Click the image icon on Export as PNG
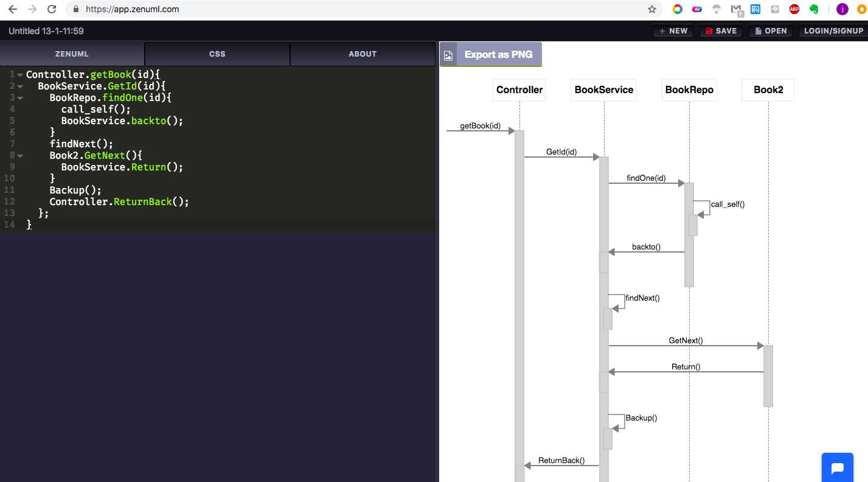Screen dimensions: 868x482 tap(448, 55)
